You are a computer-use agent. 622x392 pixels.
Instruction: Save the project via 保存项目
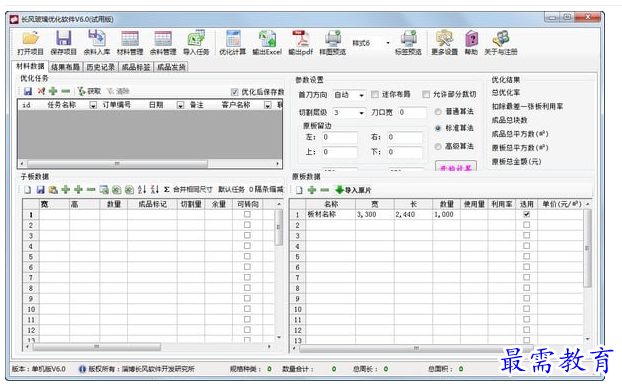(x=63, y=42)
